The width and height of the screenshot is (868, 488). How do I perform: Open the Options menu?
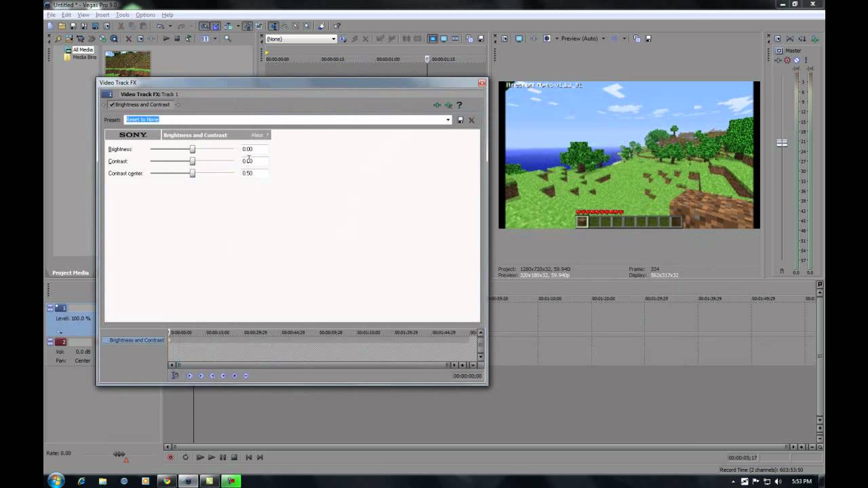tap(145, 14)
